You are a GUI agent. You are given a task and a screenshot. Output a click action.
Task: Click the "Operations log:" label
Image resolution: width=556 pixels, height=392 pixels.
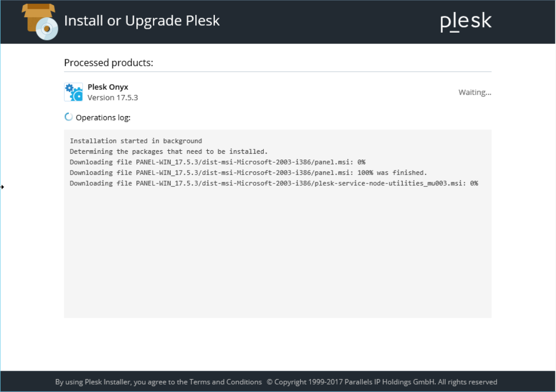pyautogui.click(x=103, y=118)
